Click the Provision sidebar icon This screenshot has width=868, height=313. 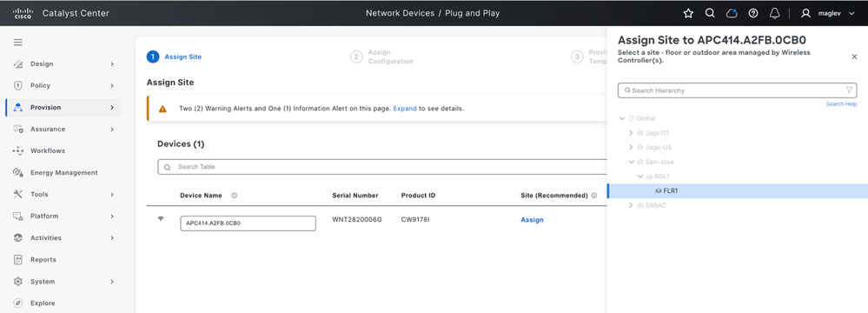pyautogui.click(x=17, y=108)
